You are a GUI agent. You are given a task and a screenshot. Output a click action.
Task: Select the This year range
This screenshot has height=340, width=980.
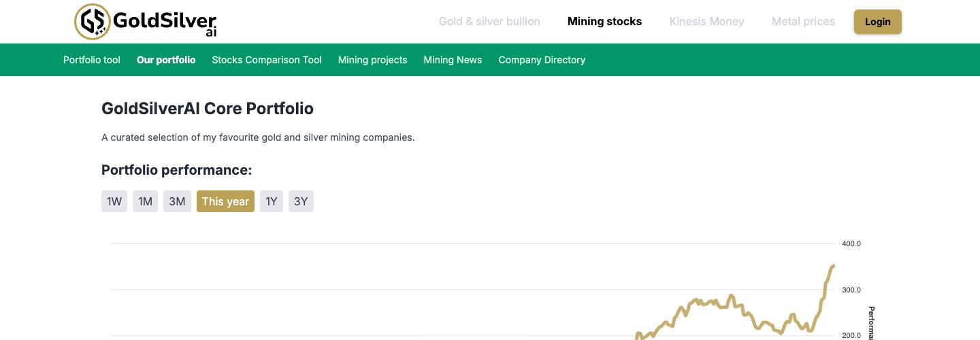225,201
